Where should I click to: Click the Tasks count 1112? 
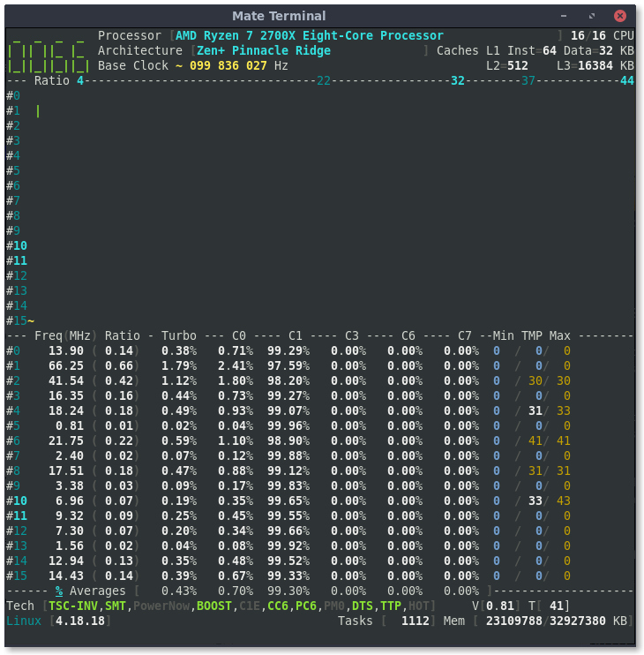416,621
